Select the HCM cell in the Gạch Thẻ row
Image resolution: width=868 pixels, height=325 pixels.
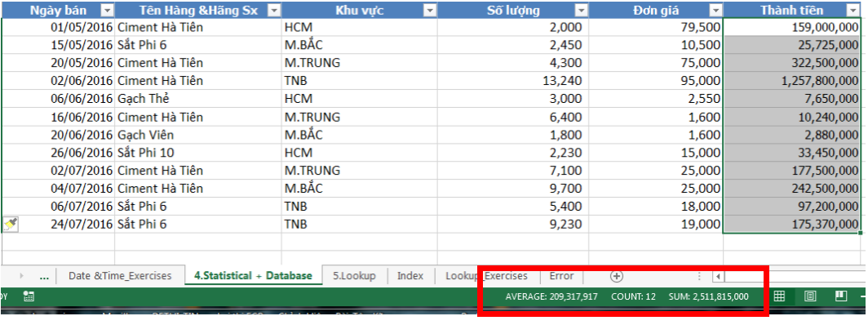(x=359, y=99)
